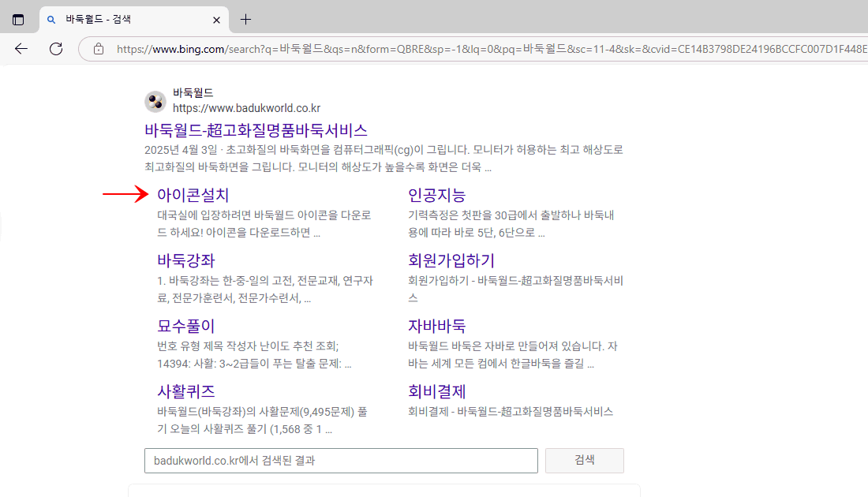
Task: Open the 회원가입하기 sitelink
Action: click(451, 260)
